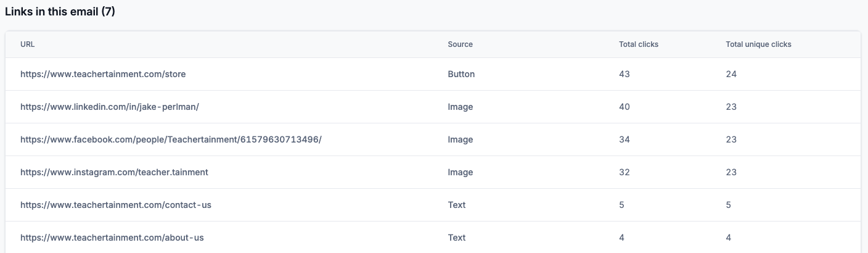The image size is (868, 253).
Task: Click unique clicks 23 in Instagram row
Action: 731,172
